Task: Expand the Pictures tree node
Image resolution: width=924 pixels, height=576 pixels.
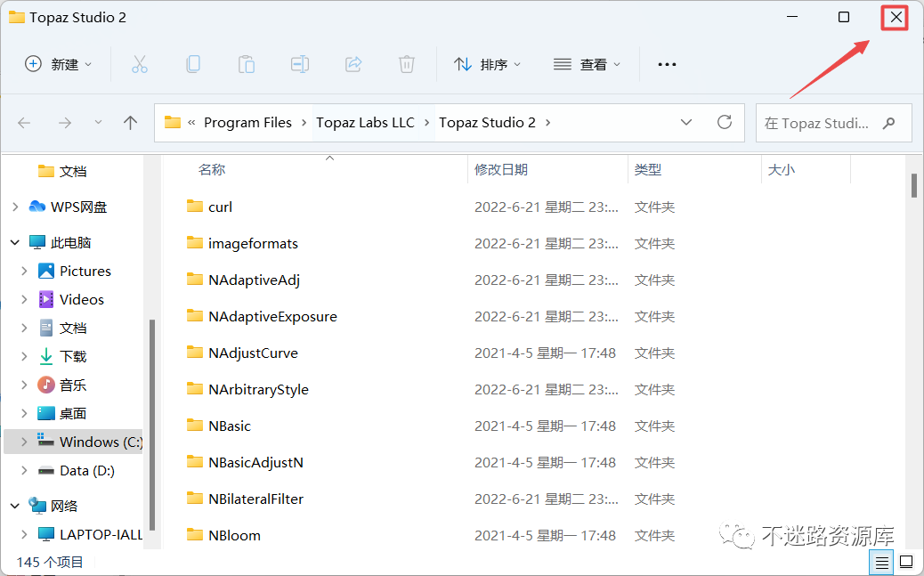Action: click(x=24, y=271)
